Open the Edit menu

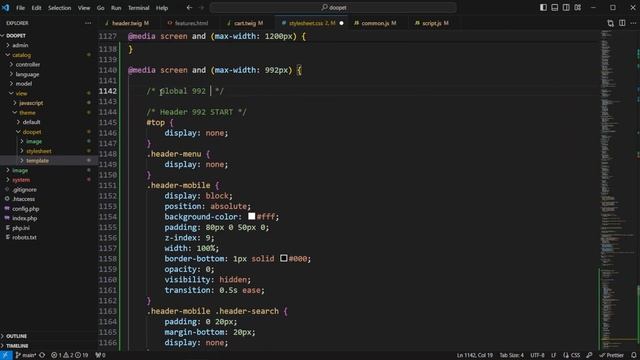click(x=36, y=8)
